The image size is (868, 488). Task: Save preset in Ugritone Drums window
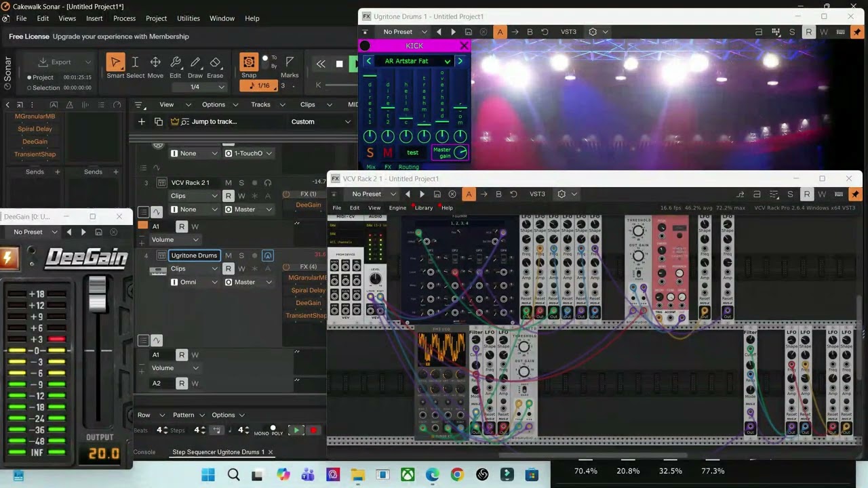469,32
